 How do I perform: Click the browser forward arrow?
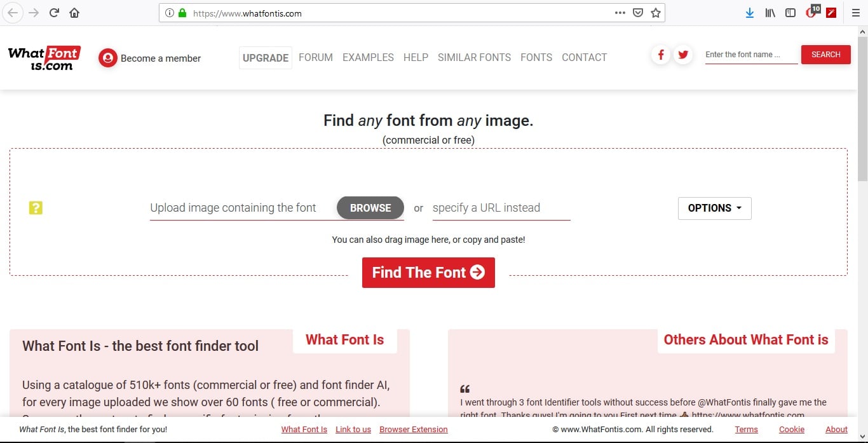(x=34, y=13)
